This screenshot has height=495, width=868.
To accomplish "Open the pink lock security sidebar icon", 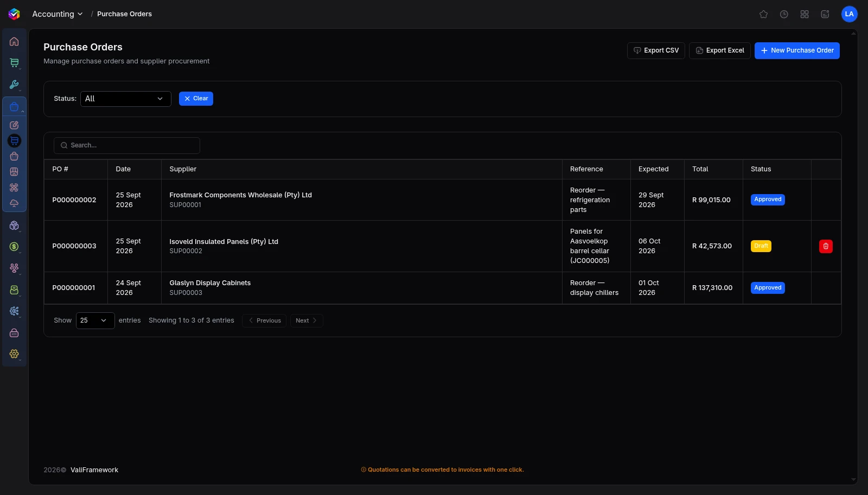I will pos(14,333).
